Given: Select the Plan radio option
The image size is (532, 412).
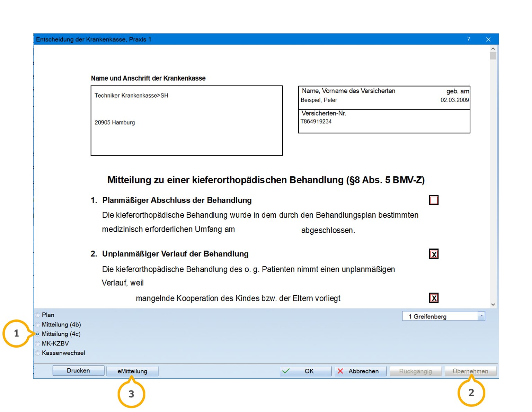Looking at the screenshot, I should [x=38, y=315].
